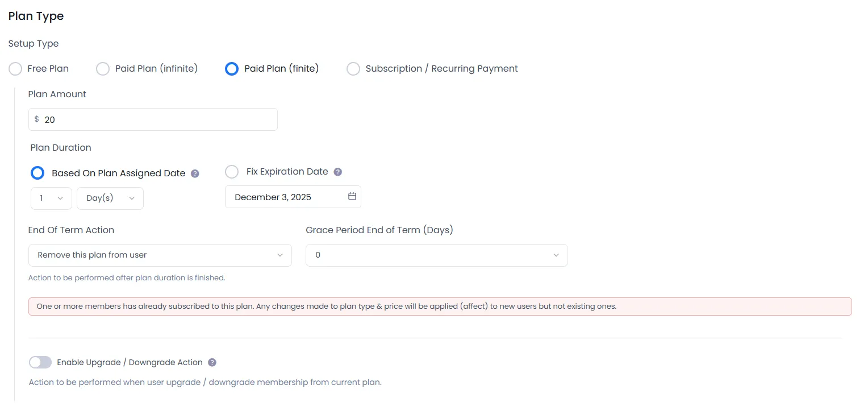Expand the Grace Period End of Term dropdown
868x410 pixels.
pyautogui.click(x=436, y=255)
